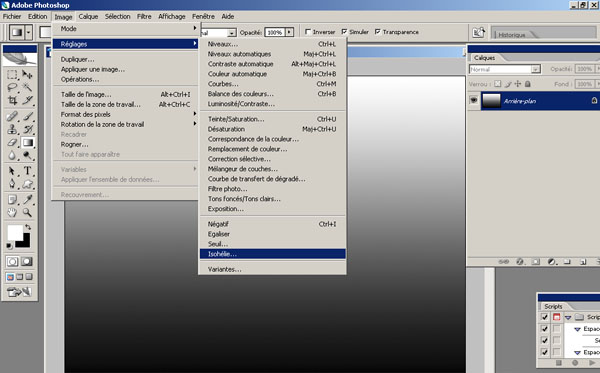The height and width of the screenshot is (373, 600).
Task: Select the Rectangular Marquee tool
Action: pos(12,75)
